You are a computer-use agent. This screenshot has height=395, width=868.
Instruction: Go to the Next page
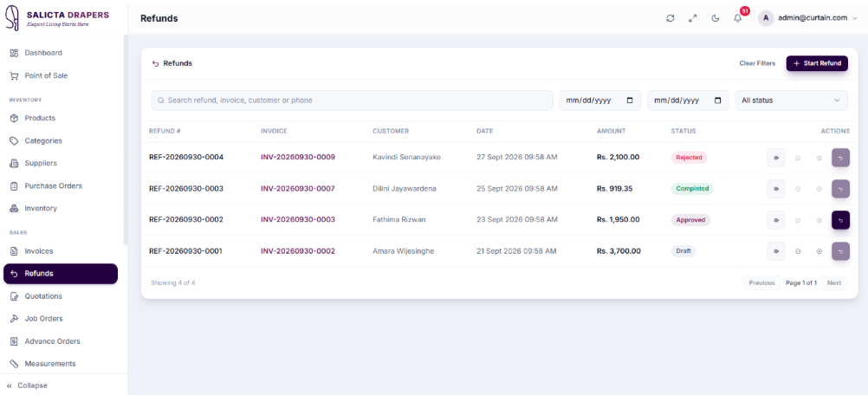(834, 282)
